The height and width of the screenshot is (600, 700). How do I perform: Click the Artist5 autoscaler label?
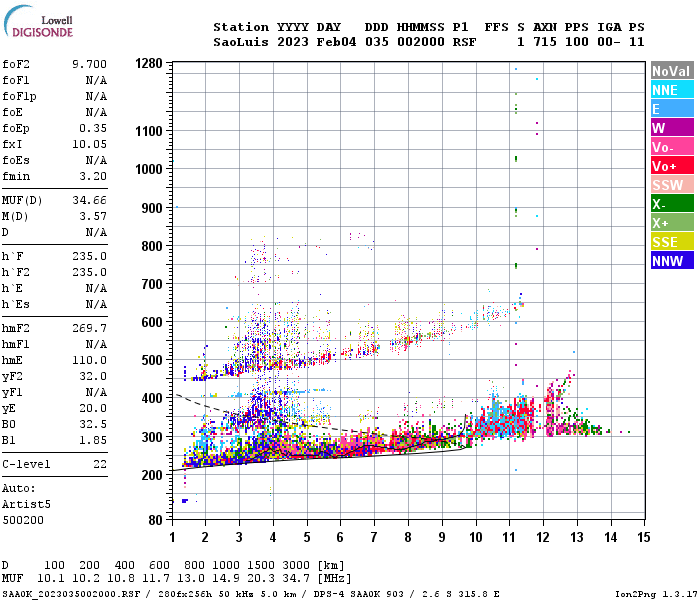[x=26, y=504]
